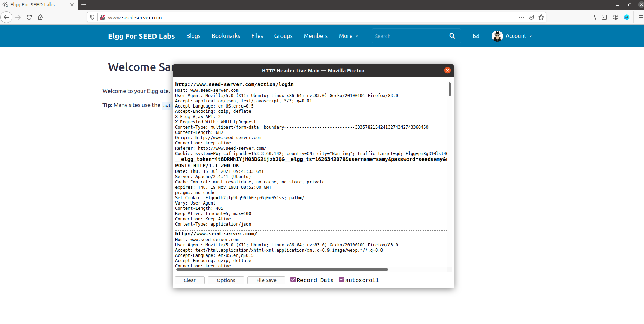Open the Members page
The width and height of the screenshot is (644, 324).
point(316,36)
